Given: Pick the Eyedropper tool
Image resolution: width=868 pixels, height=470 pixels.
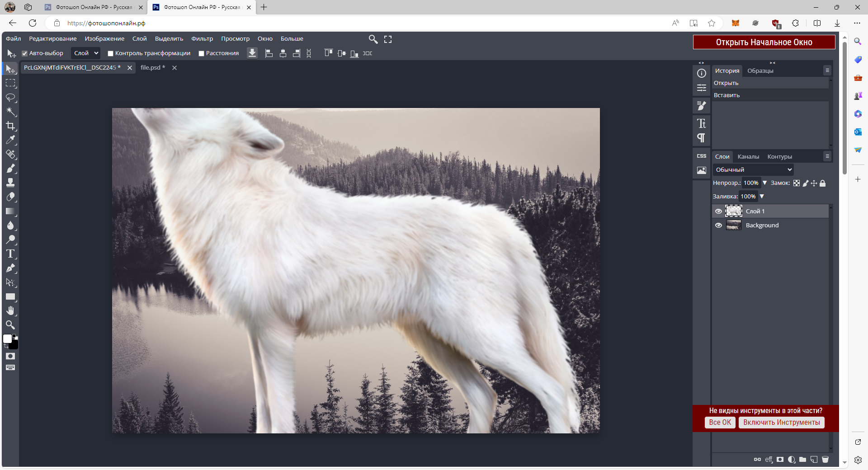Looking at the screenshot, I should click(11, 140).
